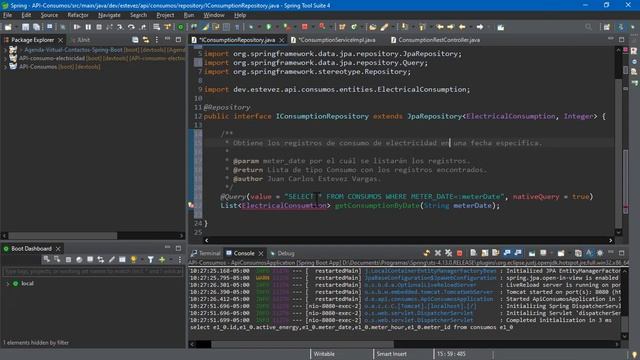This screenshot has height=360, width=640.
Task: Maximize the Package Explorer panel
Action: pyautogui.click(x=178, y=40)
